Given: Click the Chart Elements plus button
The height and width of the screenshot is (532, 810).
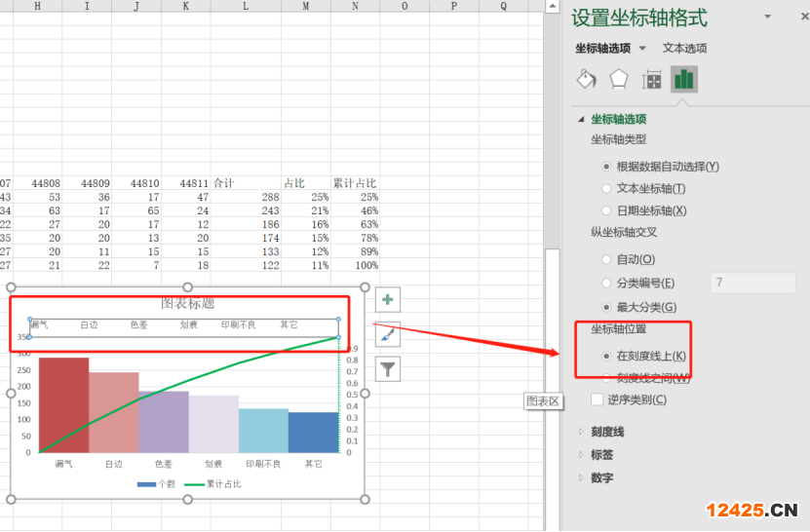Looking at the screenshot, I should coord(388,299).
